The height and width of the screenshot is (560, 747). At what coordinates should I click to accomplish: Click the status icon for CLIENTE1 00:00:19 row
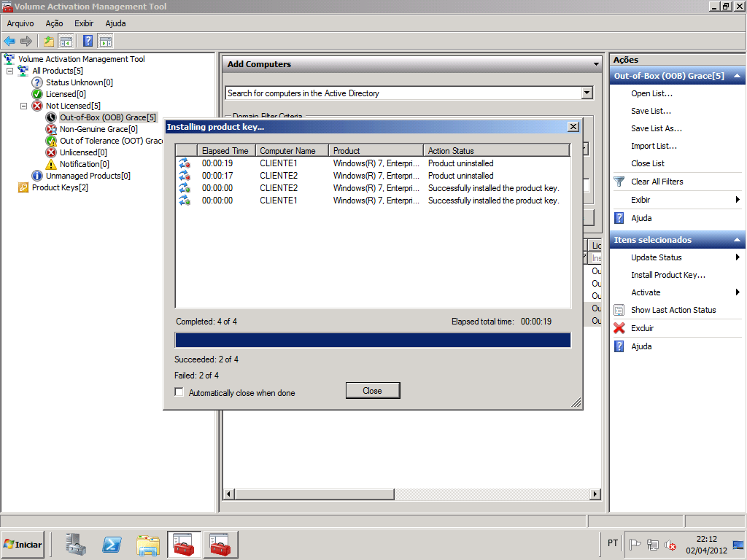pos(185,163)
